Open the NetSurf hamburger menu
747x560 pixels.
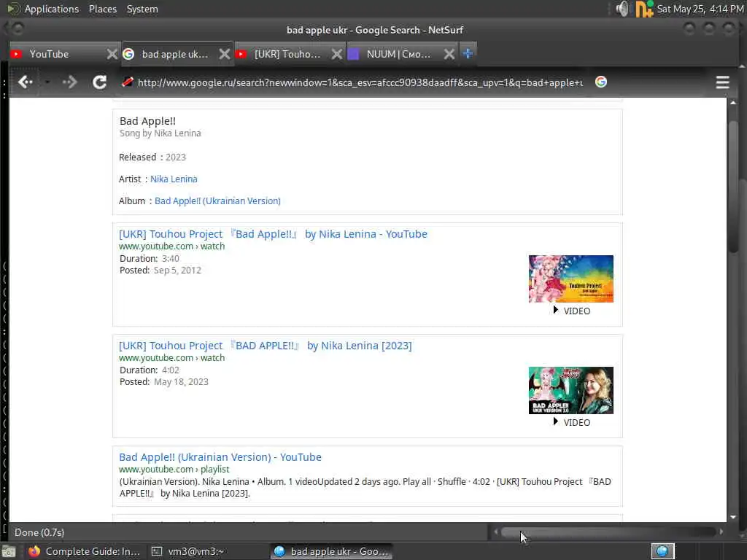(x=722, y=82)
